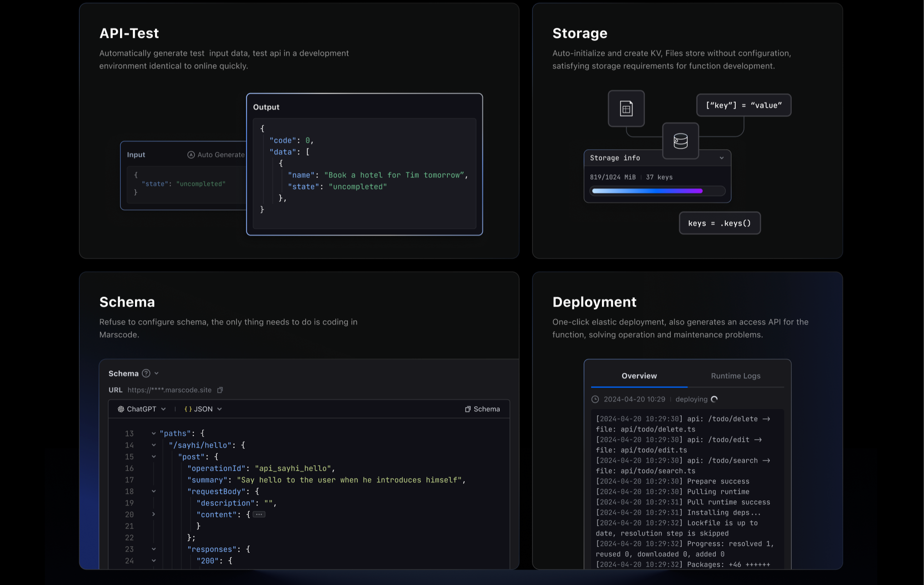The image size is (924, 585).
Task: Collapse the "requestBody" block on line 18
Action: tap(154, 491)
